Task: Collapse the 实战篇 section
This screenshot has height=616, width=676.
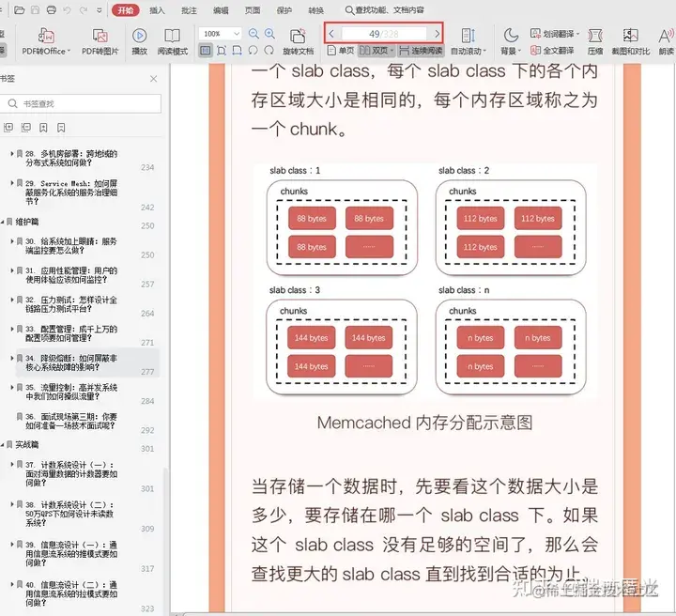Action: pyautogui.click(x=3, y=445)
